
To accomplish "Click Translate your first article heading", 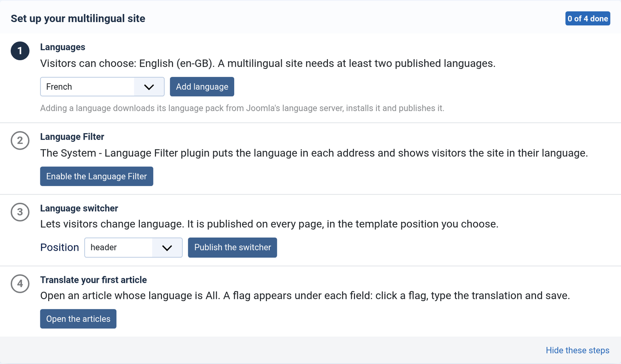I will (94, 280).
